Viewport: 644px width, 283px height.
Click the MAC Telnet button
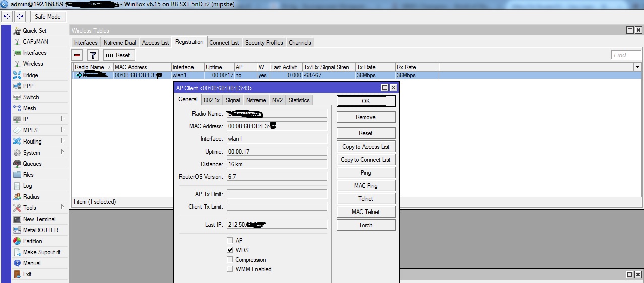[366, 212]
